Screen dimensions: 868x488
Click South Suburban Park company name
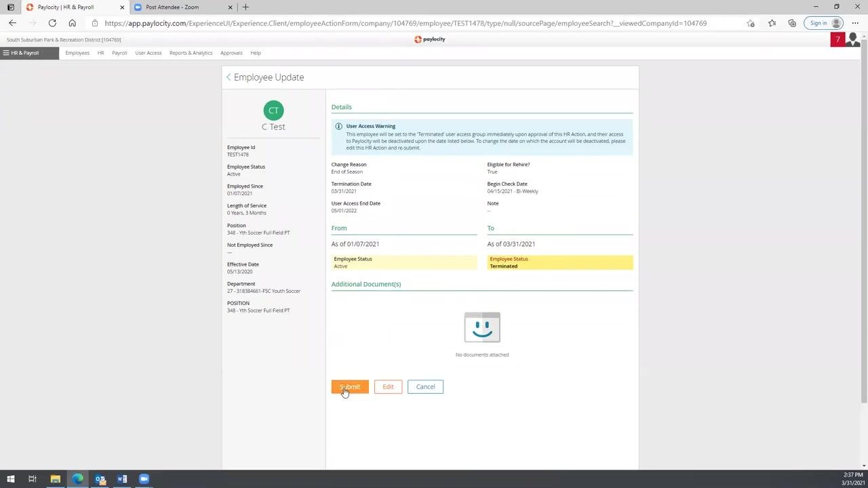pyautogui.click(x=64, y=40)
